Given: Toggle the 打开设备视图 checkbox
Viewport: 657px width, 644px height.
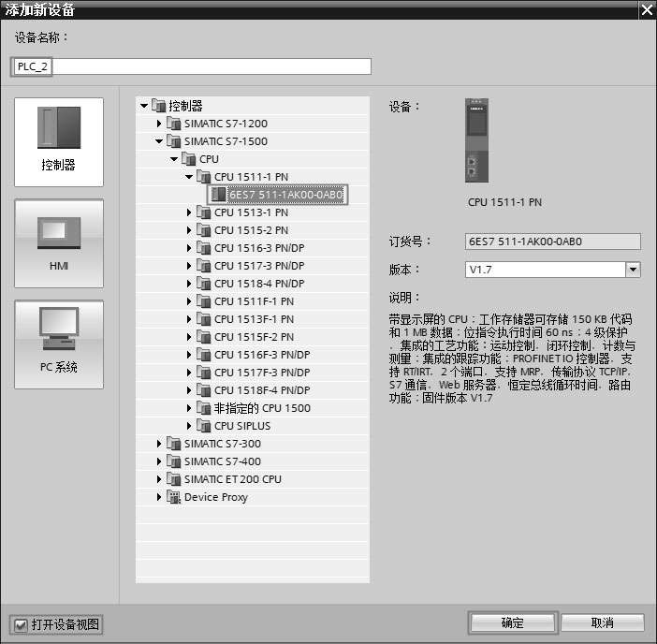Looking at the screenshot, I should click(20, 624).
